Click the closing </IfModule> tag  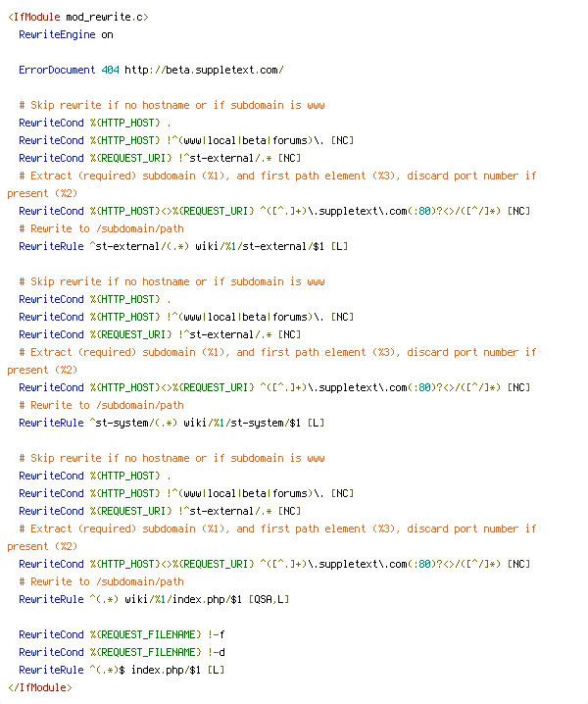39,687
